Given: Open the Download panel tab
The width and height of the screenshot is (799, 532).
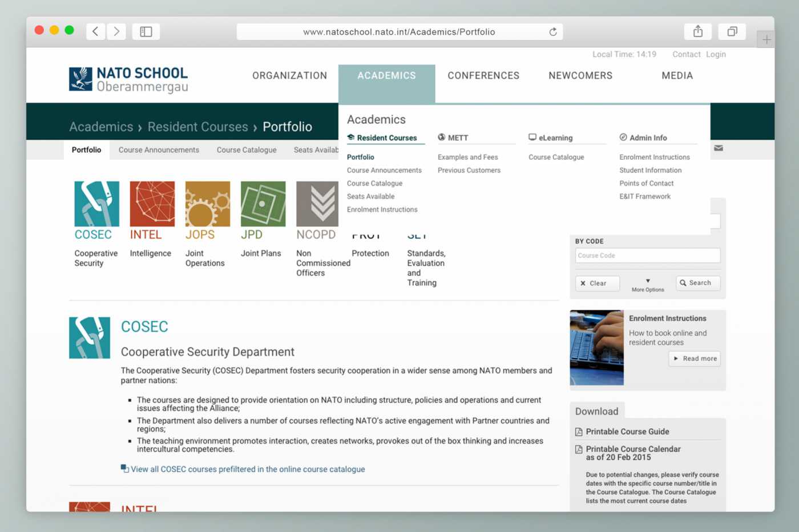Looking at the screenshot, I should (597, 411).
